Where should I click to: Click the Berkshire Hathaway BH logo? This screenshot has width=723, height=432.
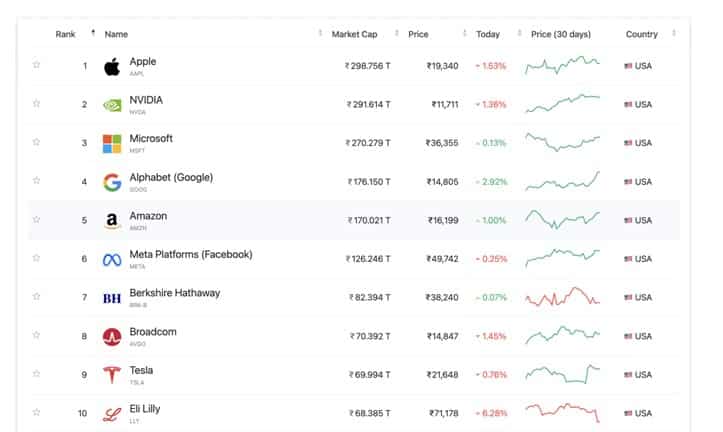112,298
